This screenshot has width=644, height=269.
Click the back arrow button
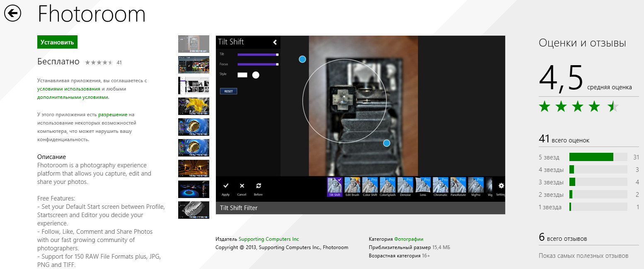(13, 13)
